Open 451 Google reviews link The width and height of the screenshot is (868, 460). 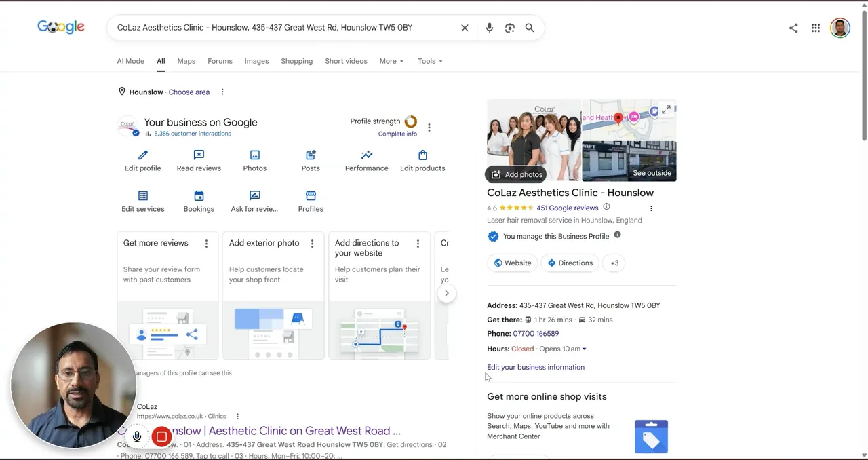point(568,208)
